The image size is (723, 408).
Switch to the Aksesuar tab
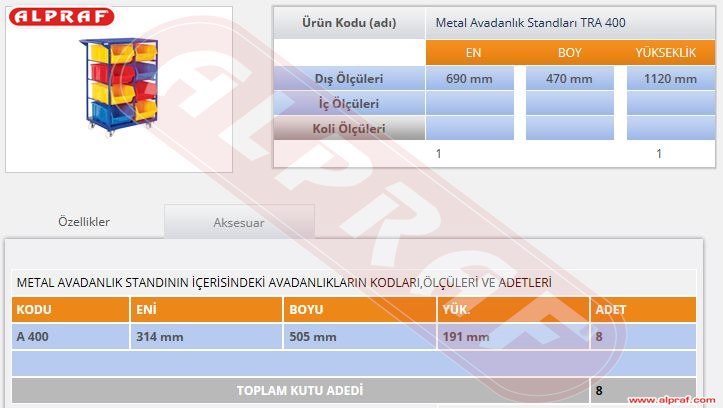click(x=239, y=223)
